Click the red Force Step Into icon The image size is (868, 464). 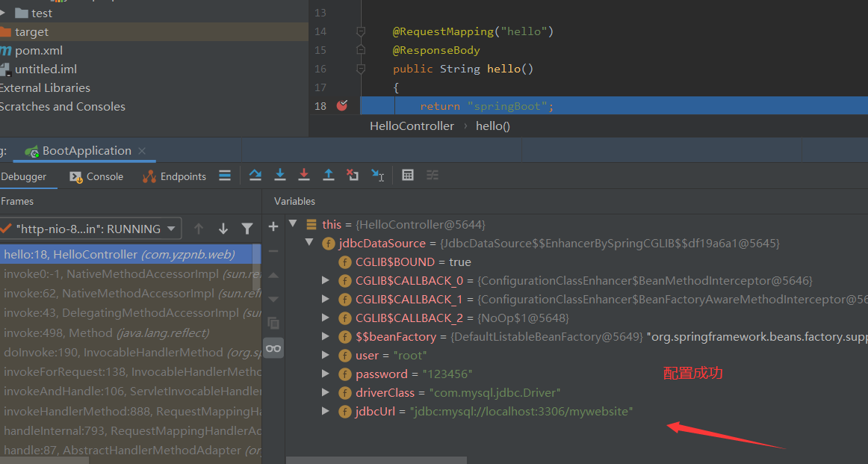304,176
